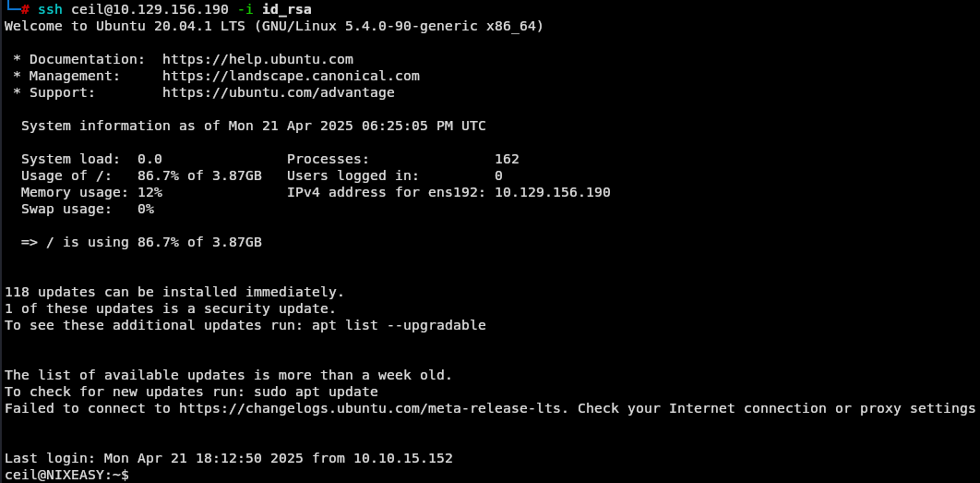Click the 'apt list --upgradable' command text
980x483 pixels.
click(399, 325)
